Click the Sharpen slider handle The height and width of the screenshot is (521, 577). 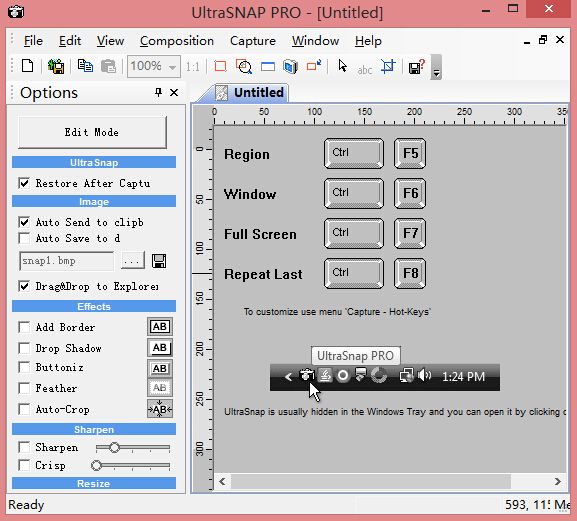pos(114,447)
